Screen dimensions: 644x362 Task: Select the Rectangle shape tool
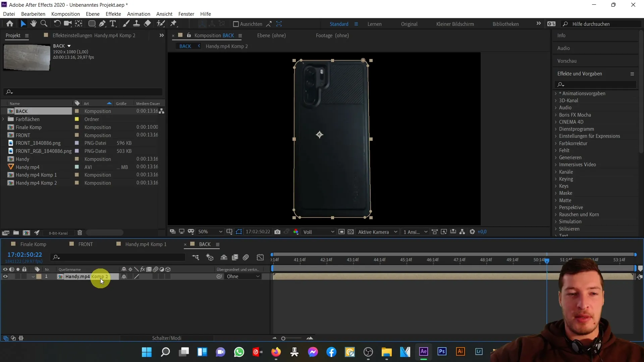(92, 24)
